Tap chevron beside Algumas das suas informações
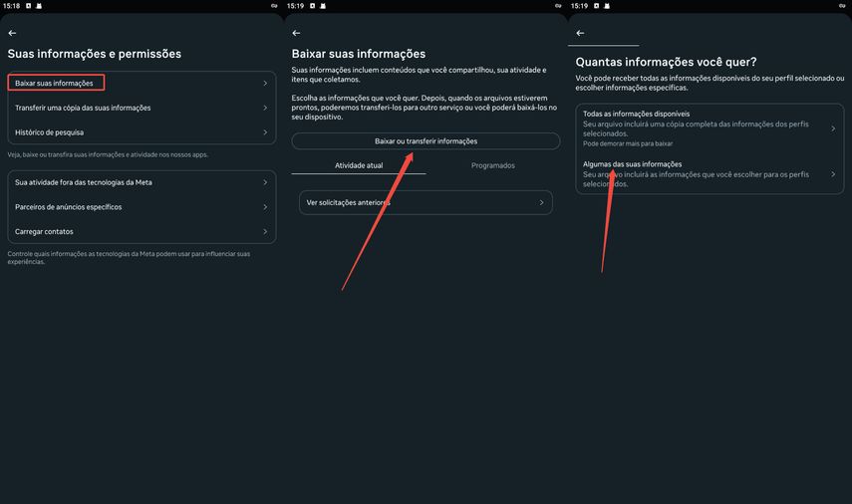The width and height of the screenshot is (852, 504). point(833,173)
